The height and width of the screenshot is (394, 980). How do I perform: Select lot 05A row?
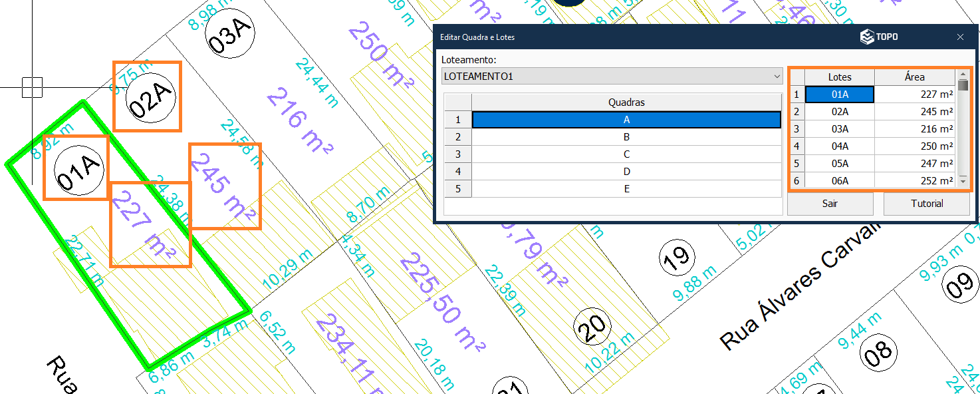coord(839,164)
